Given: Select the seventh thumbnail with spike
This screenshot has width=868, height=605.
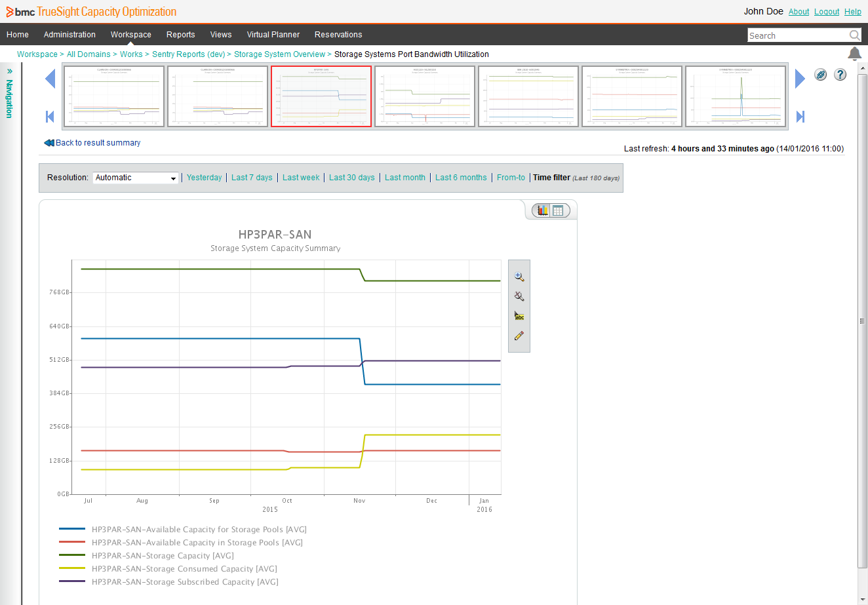Looking at the screenshot, I should 736,96.
